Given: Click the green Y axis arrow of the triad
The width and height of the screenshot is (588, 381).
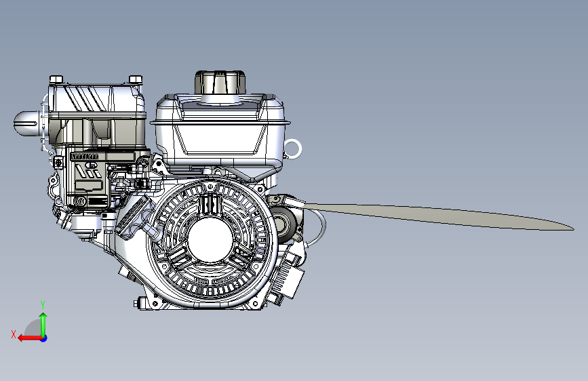Looking at the screenshot, I should [x=43, y=325].
